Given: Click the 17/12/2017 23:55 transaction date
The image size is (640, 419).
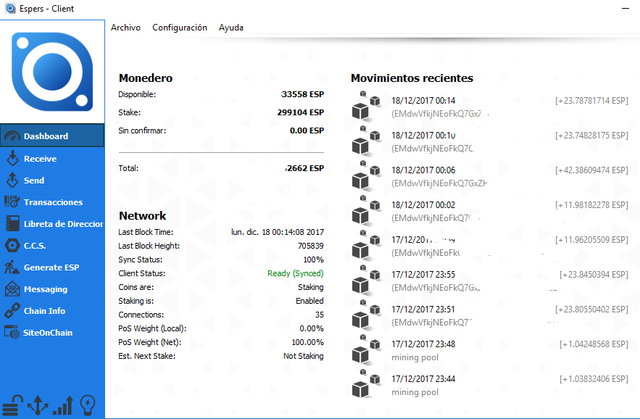Looking at the screenshot, I should [423, 275].
